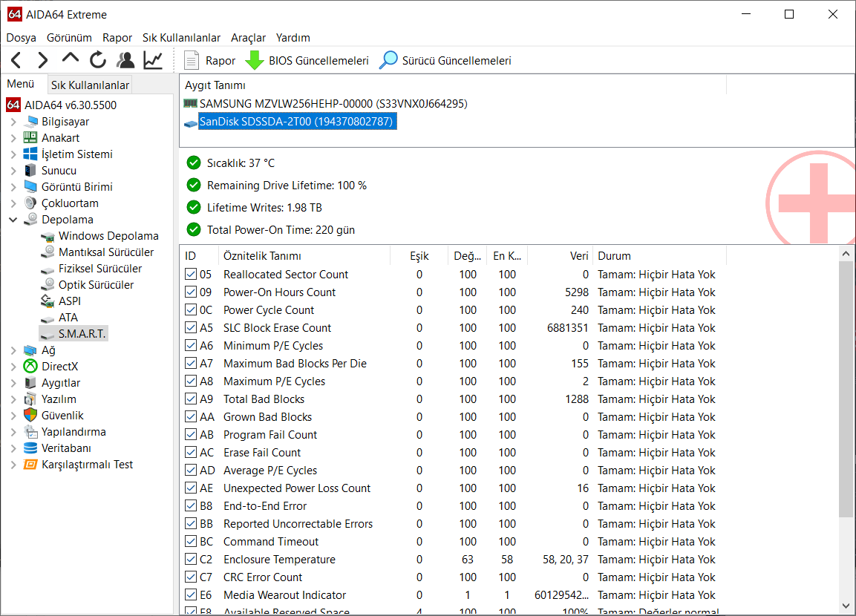This screenshot has width=856, height=616.
Task: Select the SAMSUNG MZVLW256HEHP drive entry
Action: [x=333, y=104]
